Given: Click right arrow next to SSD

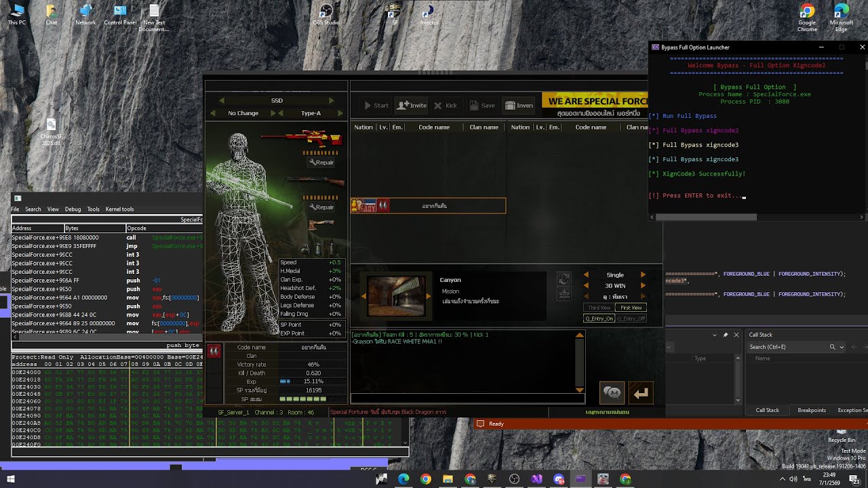Looking at the screenshot, I should (332, 100).
